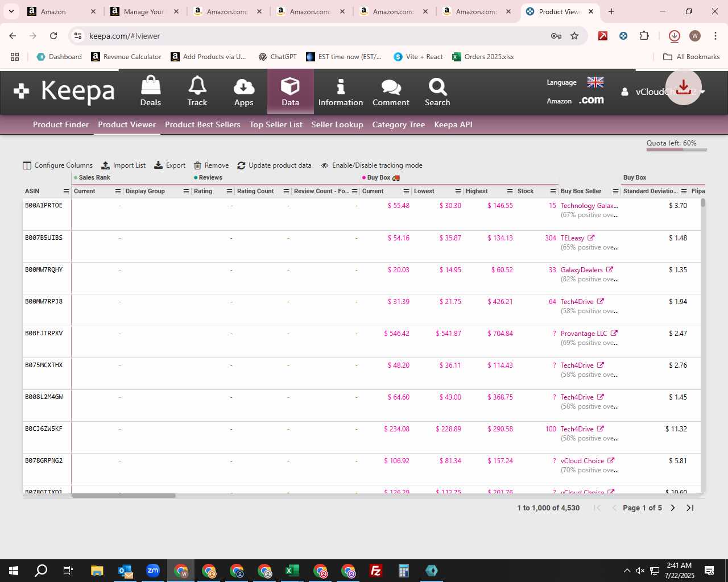The image size is (728, 582).
Task: Open Stock column menu
Action: coord(553,192)
